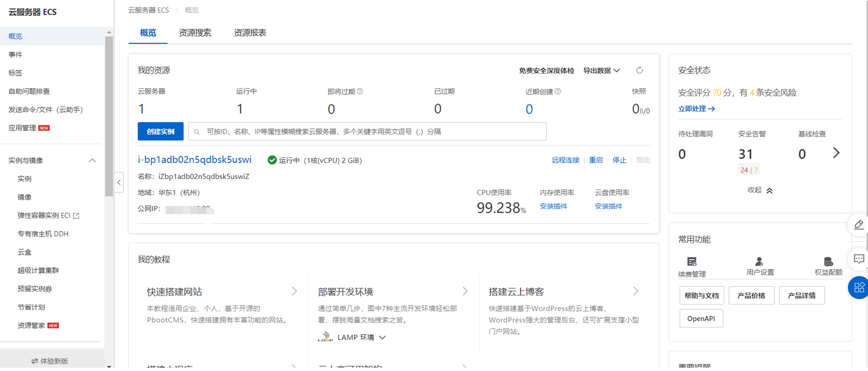Click 安装插件 under 云盘使用率

608,206
